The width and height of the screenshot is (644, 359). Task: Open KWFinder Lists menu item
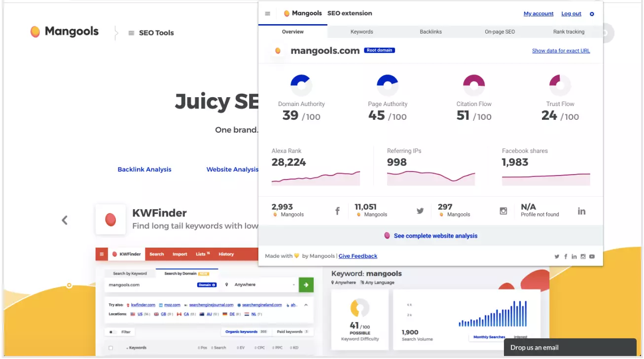click(203, 254)
